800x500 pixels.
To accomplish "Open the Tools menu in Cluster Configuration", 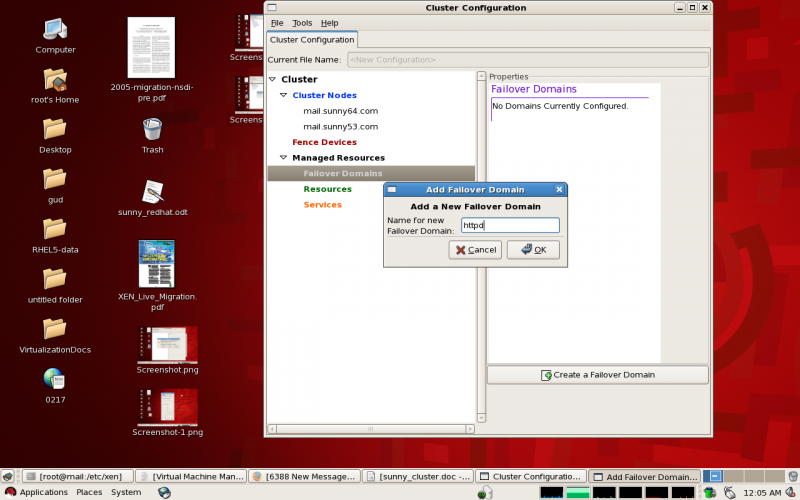I will tap(302, 23).
